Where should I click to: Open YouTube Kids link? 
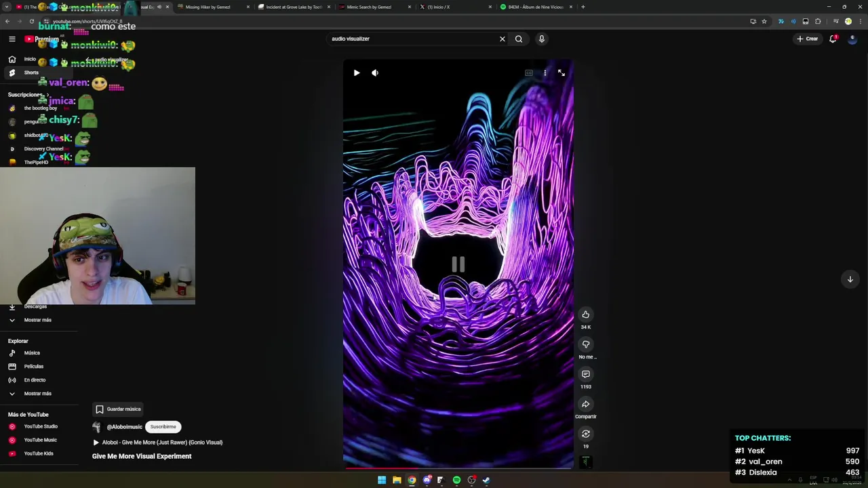point(37,453)
